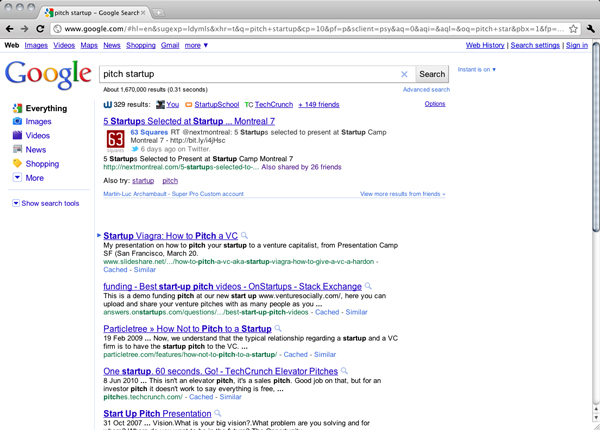Try the suggested search startup
The height and width of the screenshot is (430, 600).
pyautogui.click(x=143, y=181)
